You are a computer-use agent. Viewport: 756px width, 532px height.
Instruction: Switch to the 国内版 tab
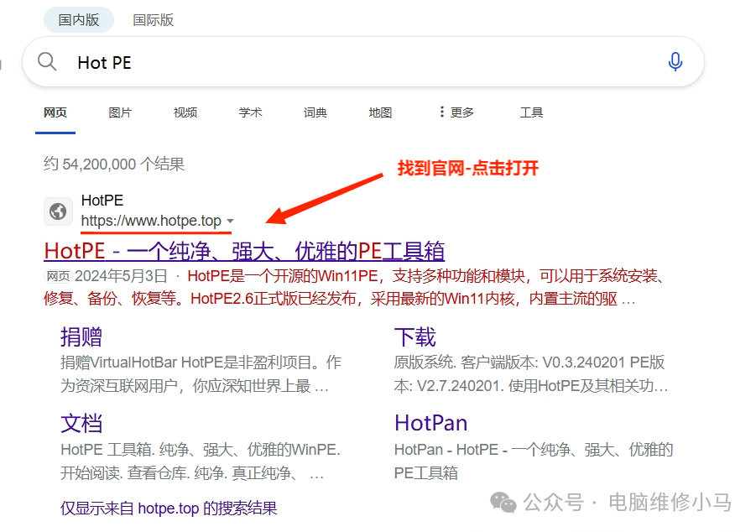(79, 20)
